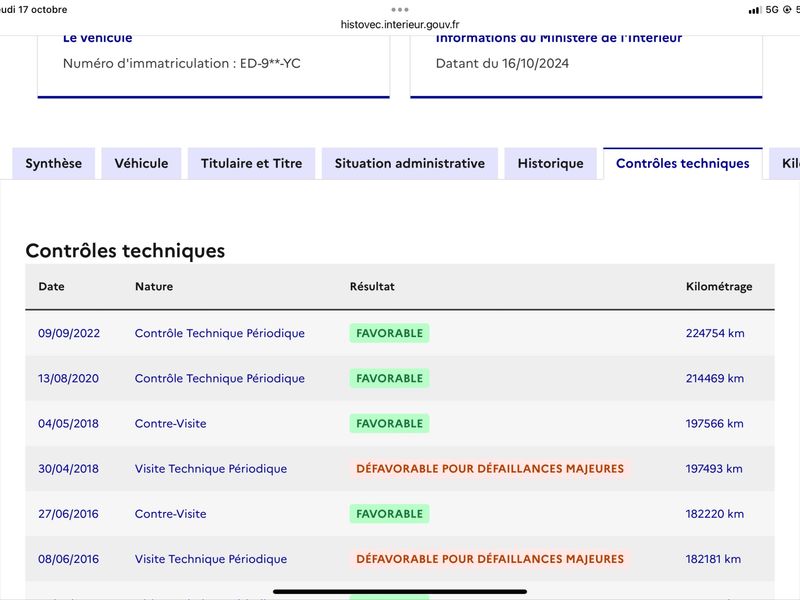Image resolution: width=800 pixels, height=600 pixels.
Task: Click Contrôle Technique Périodique in the 13/08/2020 row
Action: (x=220, y=378)
